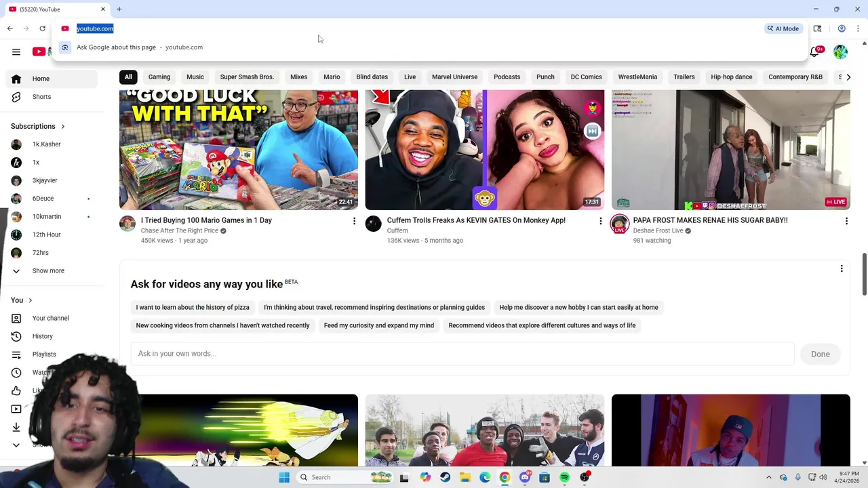This screenshot has height=488, width=868.
Task: Open the 6Deuce subscription
Action: 43,199
